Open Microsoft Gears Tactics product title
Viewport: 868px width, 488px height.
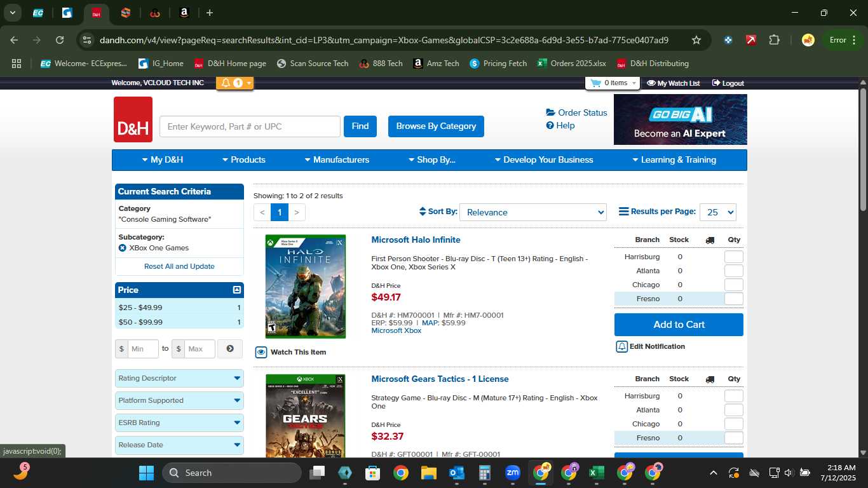coord(440,379)
